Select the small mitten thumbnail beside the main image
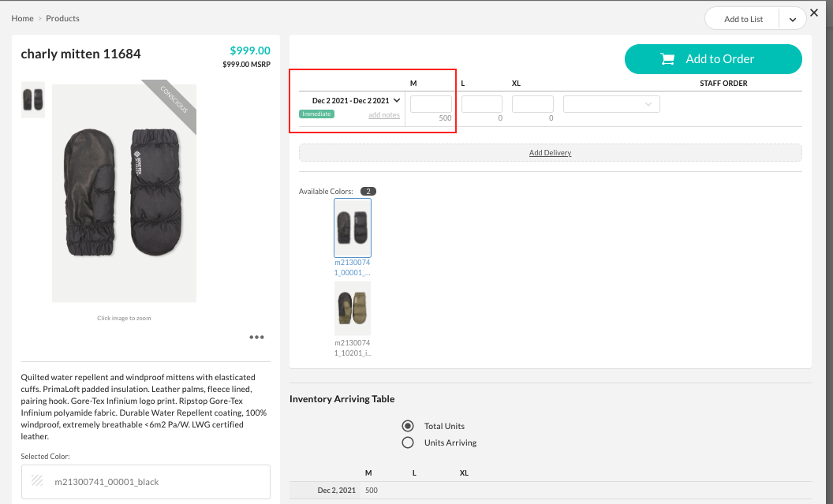The image size is (833, 504). tap(33, 100)
